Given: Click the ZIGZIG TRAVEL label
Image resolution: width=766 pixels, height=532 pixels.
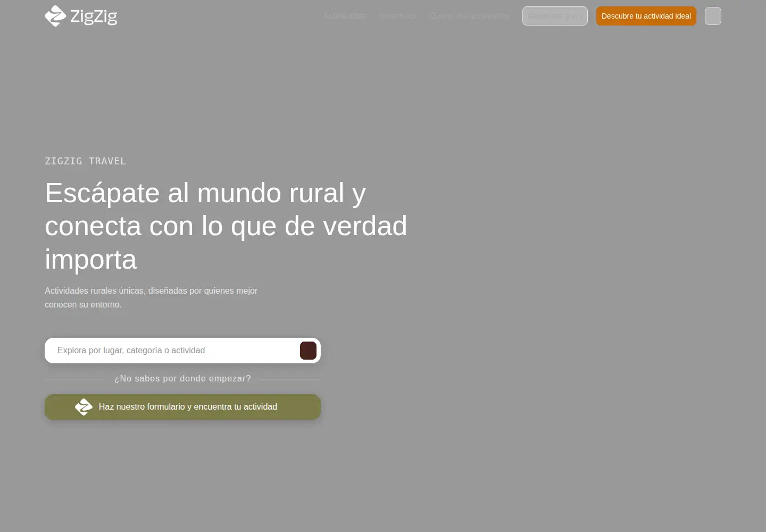Looking at the screenshot, I should pos(86,161).
